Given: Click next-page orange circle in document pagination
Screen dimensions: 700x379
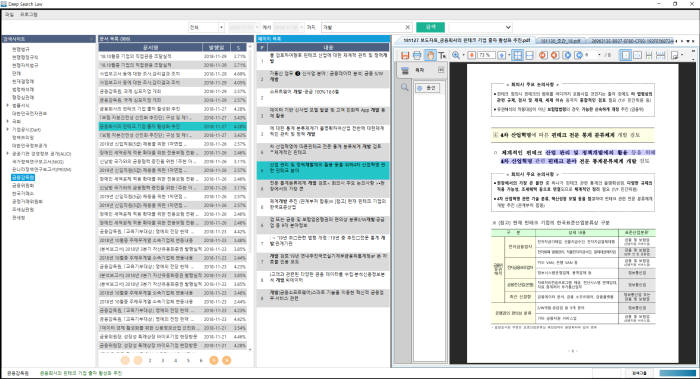Looking at the screenshot, I should click(214, 360).
